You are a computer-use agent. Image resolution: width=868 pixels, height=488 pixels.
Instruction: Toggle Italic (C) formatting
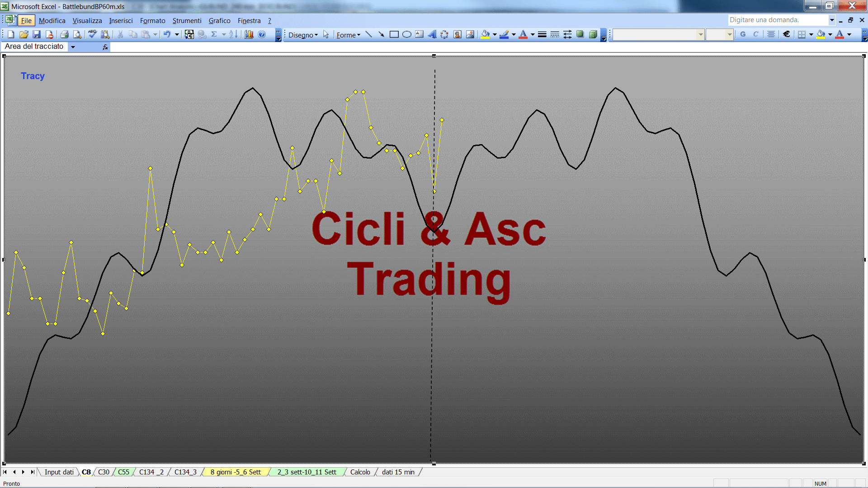pos(755,34)
